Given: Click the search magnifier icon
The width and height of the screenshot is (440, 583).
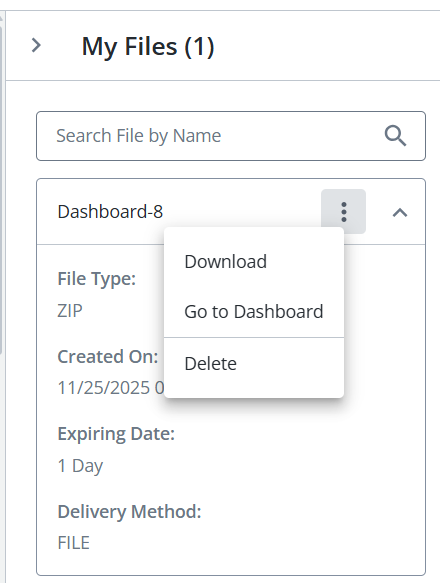Looking at the screenshot, I should [395, 136].
